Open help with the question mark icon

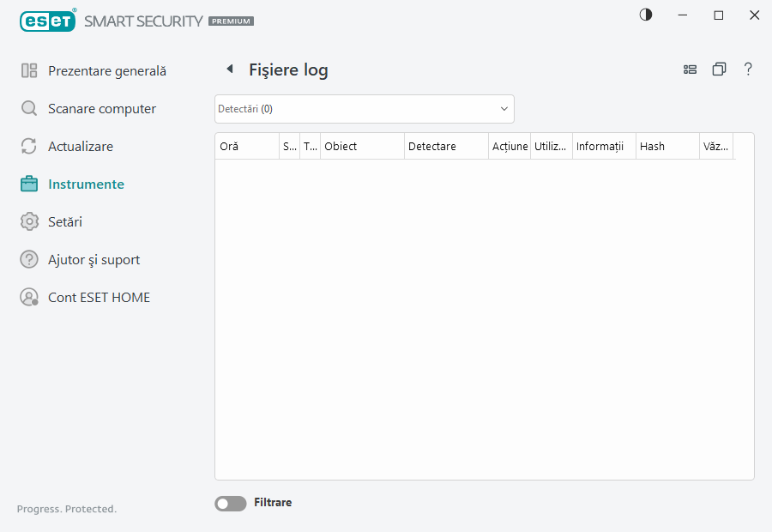[748, 69]
